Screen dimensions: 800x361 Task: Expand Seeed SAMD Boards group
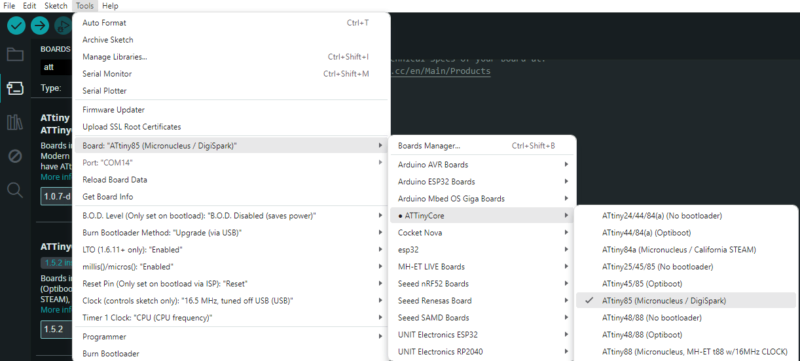click(x=482, y=318)
